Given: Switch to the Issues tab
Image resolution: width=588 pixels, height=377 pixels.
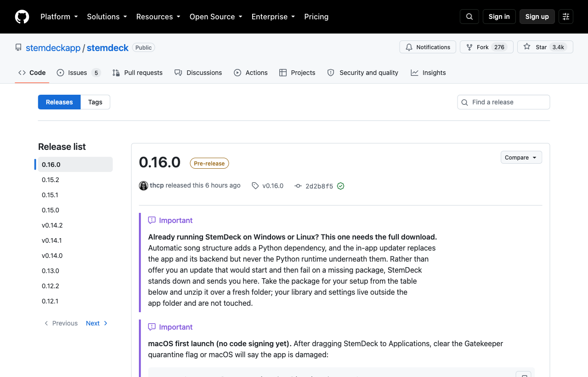Looking at the screenshot, I should click(x=79, y=73).
